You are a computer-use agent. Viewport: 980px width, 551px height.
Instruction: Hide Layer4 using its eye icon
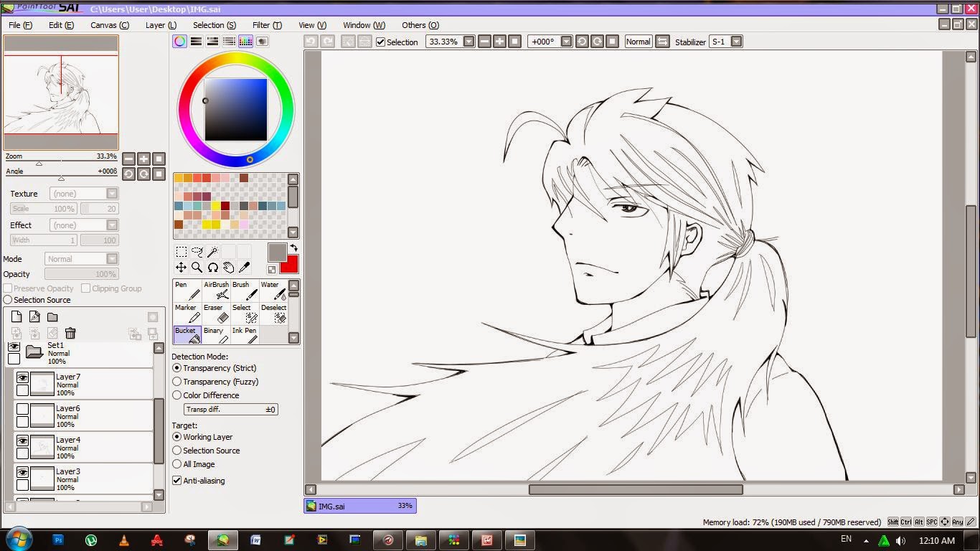(x=23, y=441)
